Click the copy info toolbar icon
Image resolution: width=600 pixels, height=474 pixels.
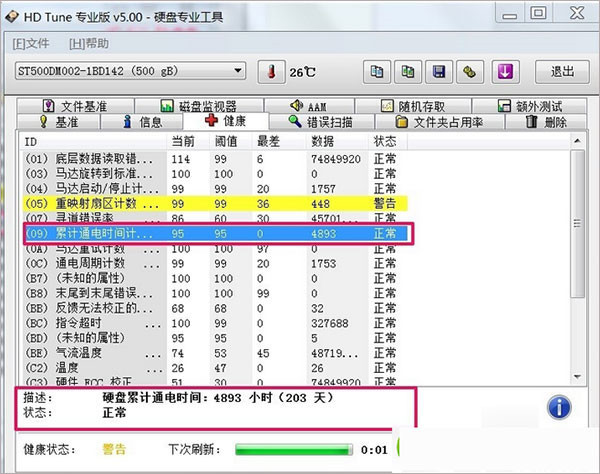click(x=377, y=72)
